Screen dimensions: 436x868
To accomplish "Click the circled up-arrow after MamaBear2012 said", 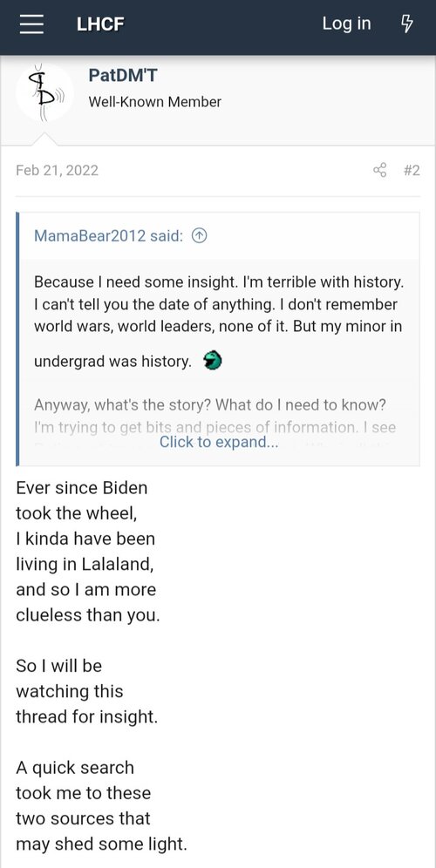I will tap(199, 236).
